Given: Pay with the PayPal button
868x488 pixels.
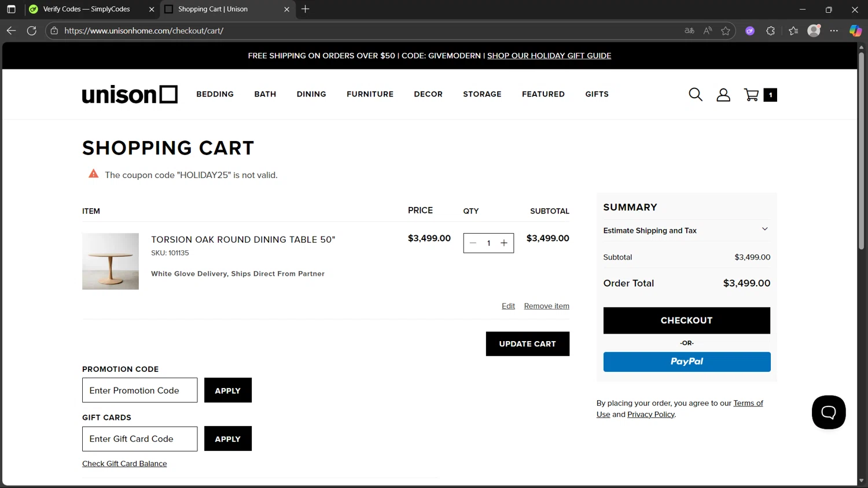Looking at the screenshot, I should pos(687,362).
